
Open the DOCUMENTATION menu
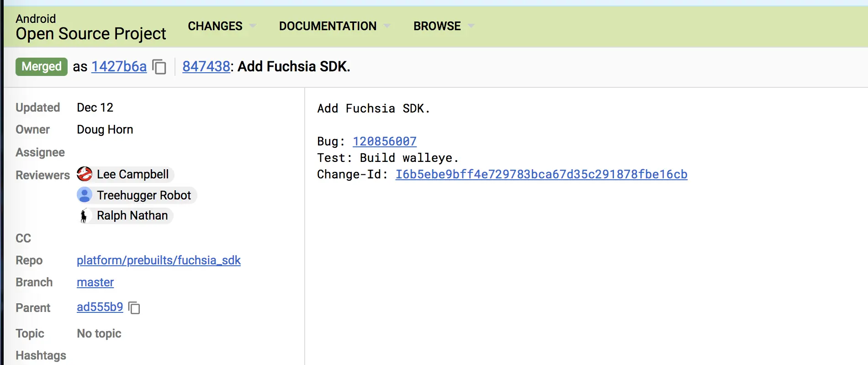pos(328,26)
